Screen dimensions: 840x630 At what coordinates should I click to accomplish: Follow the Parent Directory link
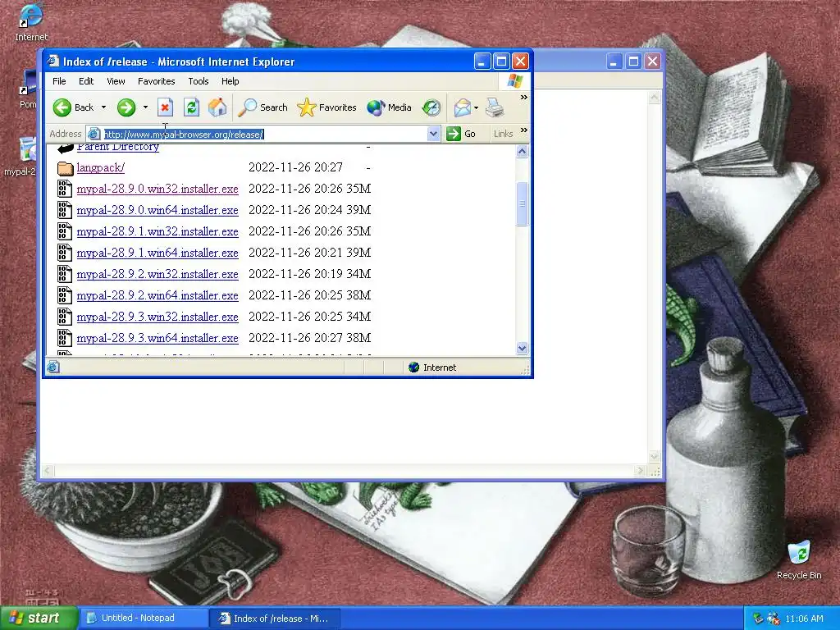click(118, 147)
